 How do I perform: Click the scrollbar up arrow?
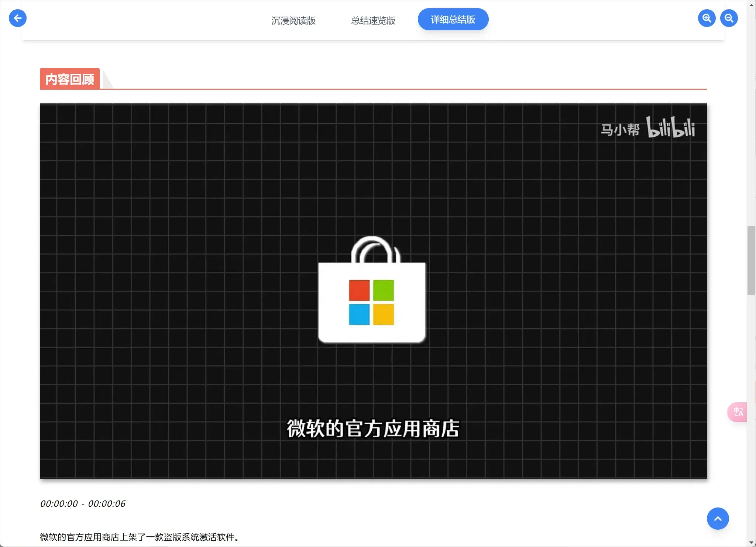[x=751, y=5]
